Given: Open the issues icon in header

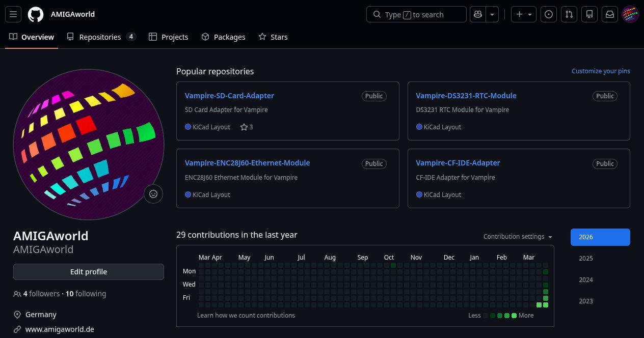Looking at the screenshot, I should [548, 15].
